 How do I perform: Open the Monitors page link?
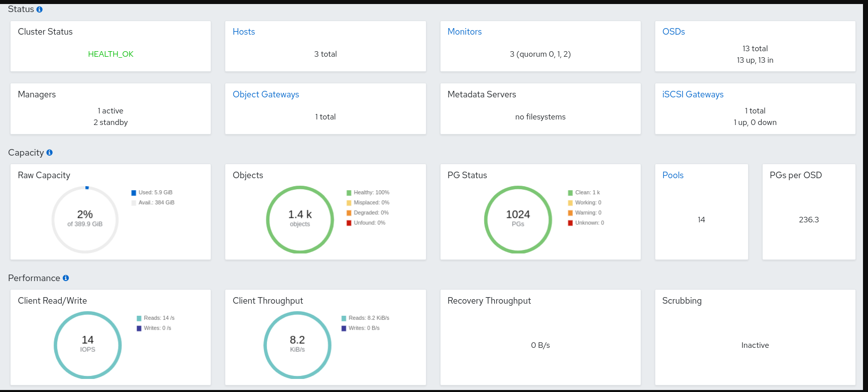point(464,32)
